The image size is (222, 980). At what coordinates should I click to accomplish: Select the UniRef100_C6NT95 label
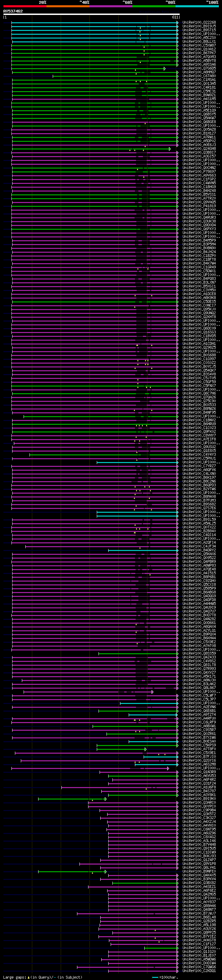(x=199, y=829)
